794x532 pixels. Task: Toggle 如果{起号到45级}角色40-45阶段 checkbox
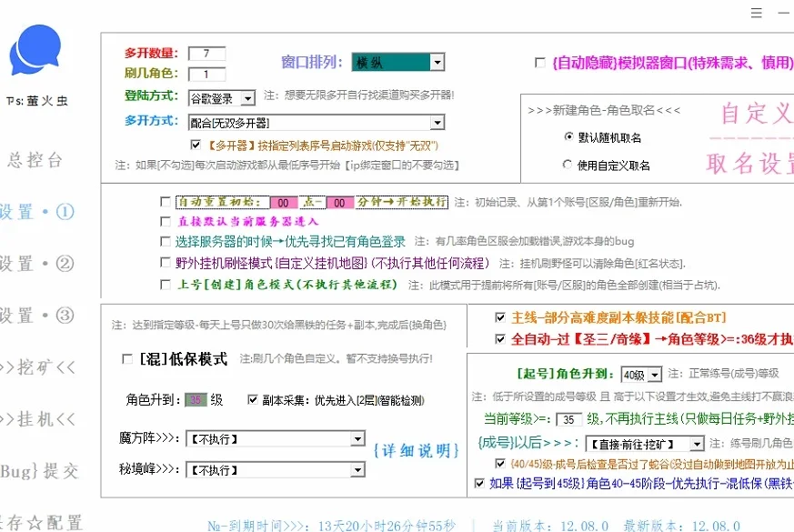click(x=479, y=484)
